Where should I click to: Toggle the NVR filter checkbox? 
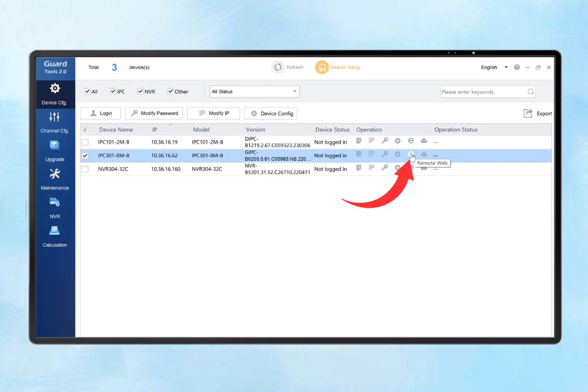coord(140,91)
